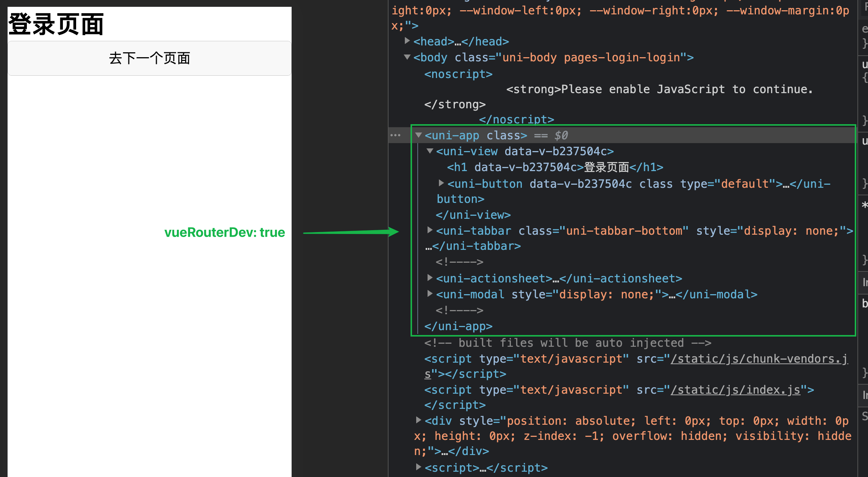Collapse the body element node
Image resolution: width=868 pixels, height=477 pixels.
[407, 57]
